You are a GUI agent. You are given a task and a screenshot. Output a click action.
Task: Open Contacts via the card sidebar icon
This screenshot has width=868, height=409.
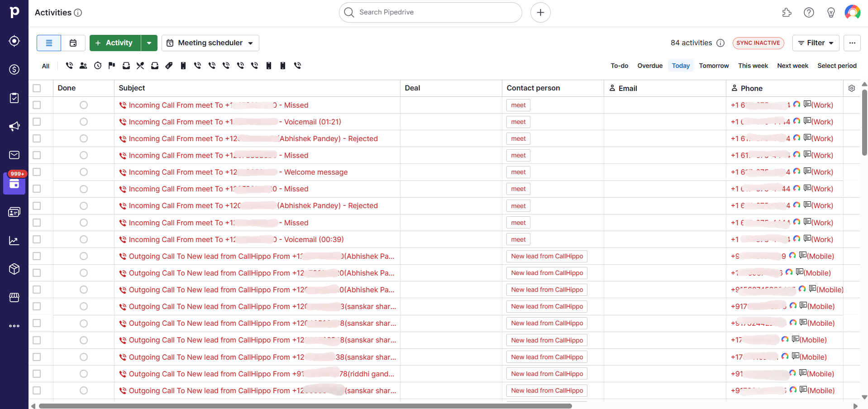pyautogui.click(x=14, y=212)
